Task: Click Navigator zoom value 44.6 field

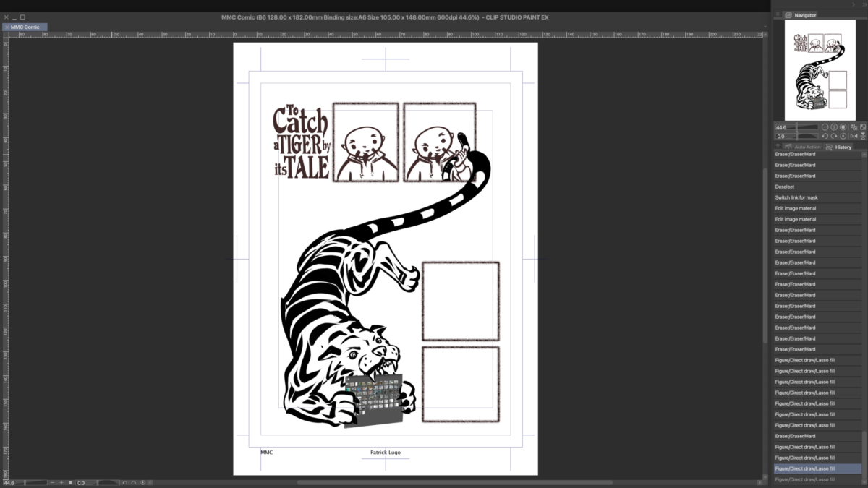Action: (x=780, y=127)
